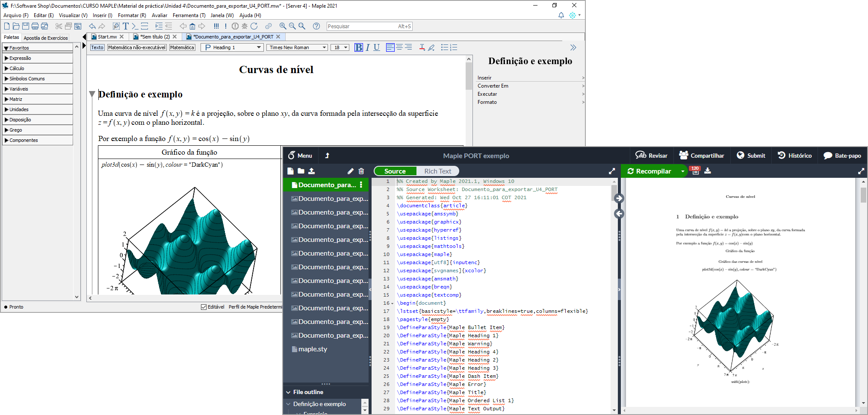This screenshot has width=868, height=415.
Task: Click the Save disk icon in Maple
Action: tap(26, 26)
